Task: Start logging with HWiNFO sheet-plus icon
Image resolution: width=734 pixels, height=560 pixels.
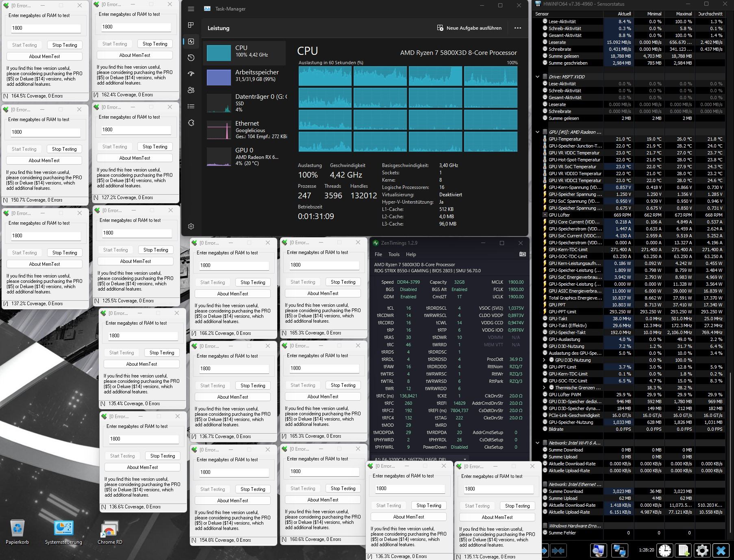Action: [684, 551]
